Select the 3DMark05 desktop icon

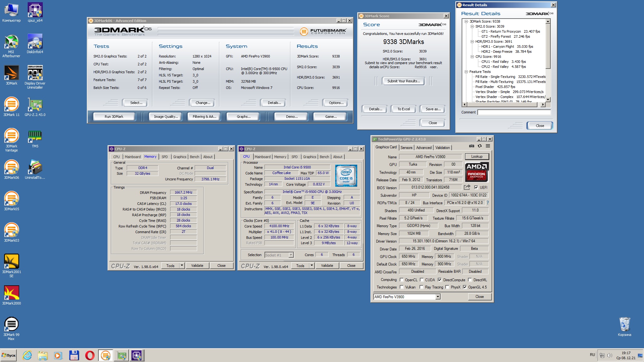click(11, 201)
